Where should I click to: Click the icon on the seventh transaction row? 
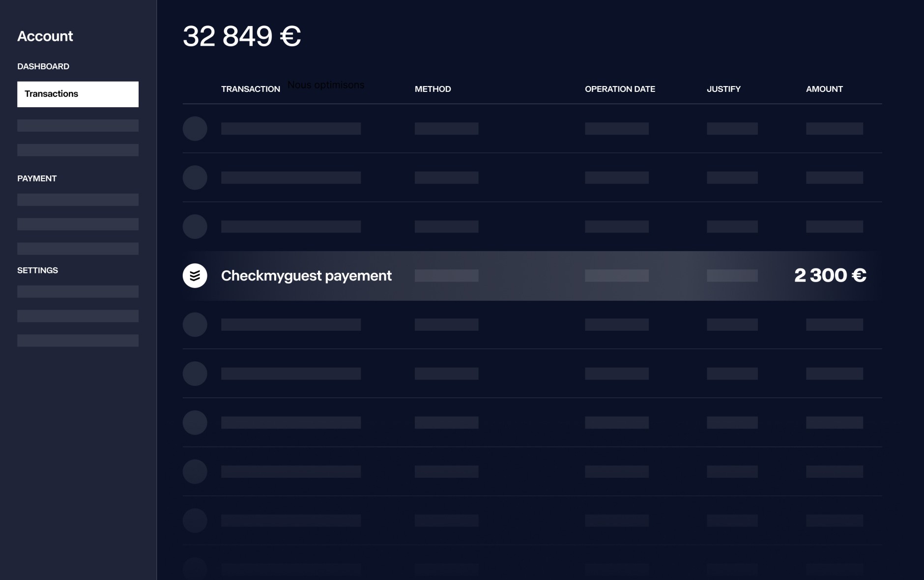click(195, 422)
